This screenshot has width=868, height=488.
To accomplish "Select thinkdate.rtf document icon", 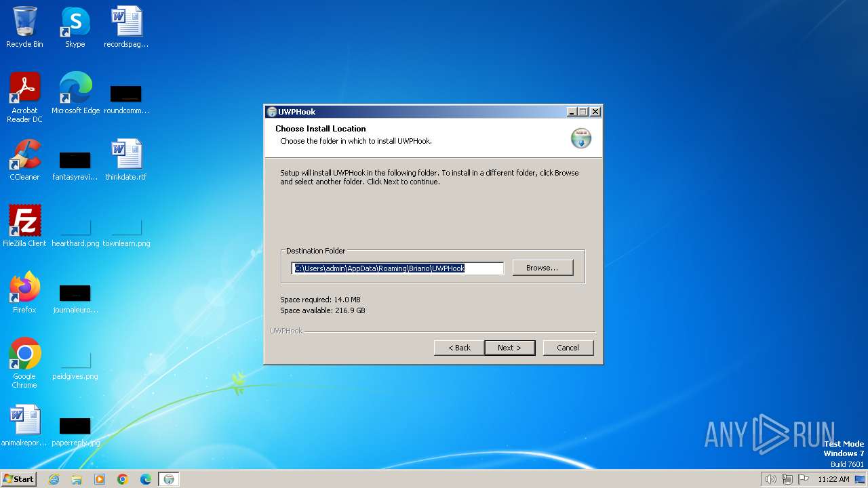I will [126, 160].
